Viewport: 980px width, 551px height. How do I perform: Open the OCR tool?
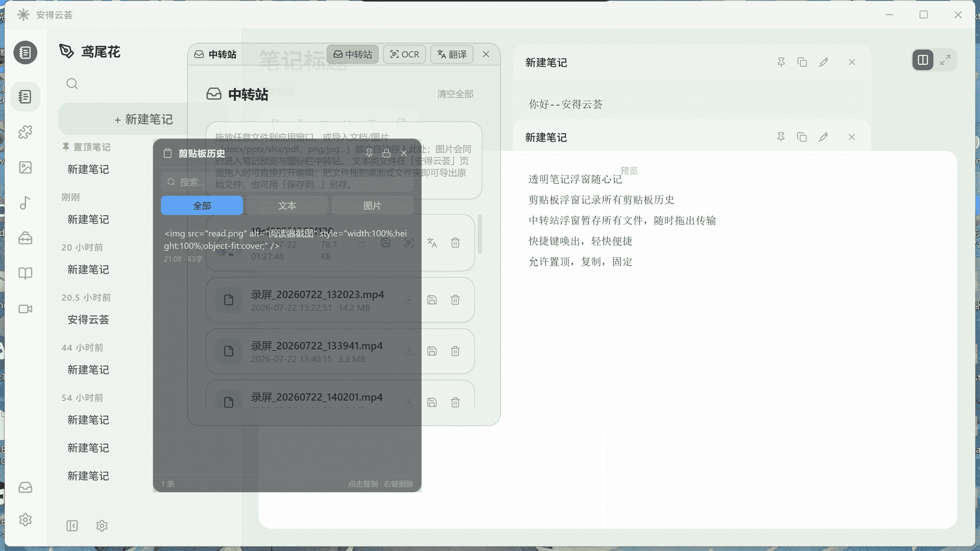coord(404,55)
